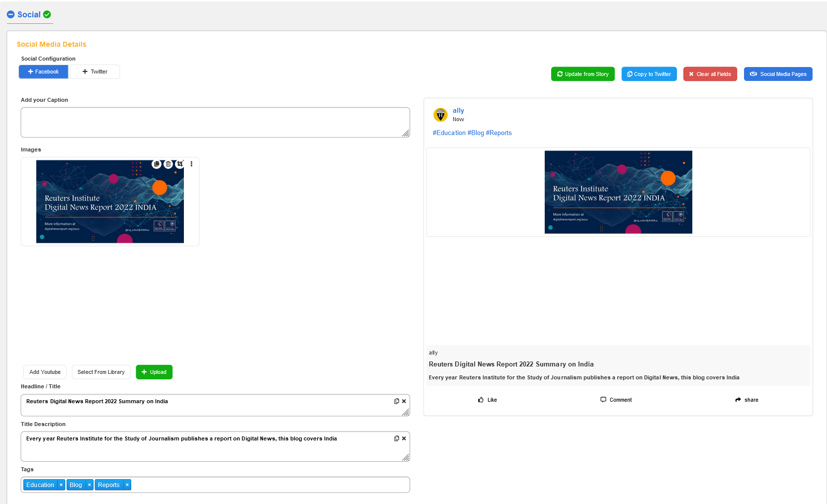Image resolution: width=827 pixels, height=504 pixels.
Task: Copy the Headline / Title text
Action: coord(396,401)
